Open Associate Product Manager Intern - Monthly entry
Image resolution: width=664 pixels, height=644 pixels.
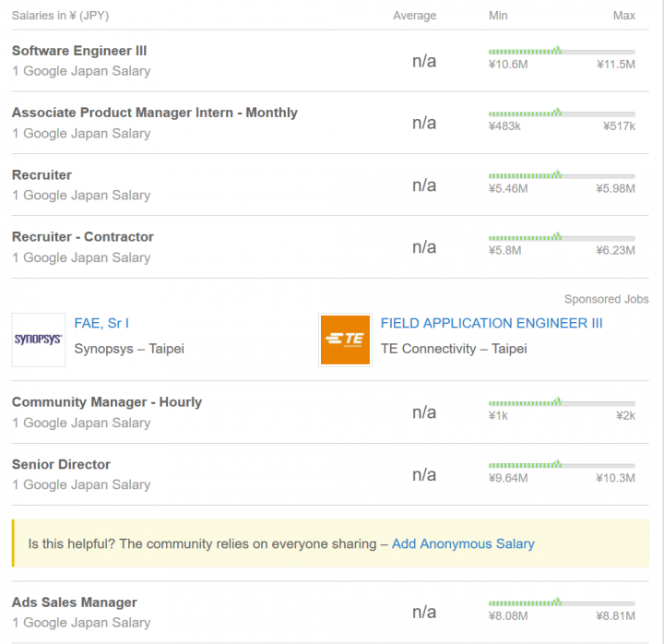pos(155,113)
